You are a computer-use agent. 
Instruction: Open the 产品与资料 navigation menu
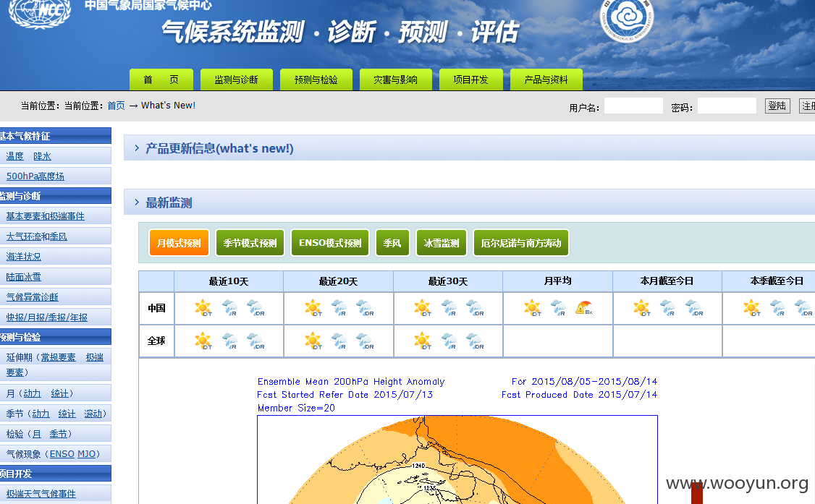point(546,80)
